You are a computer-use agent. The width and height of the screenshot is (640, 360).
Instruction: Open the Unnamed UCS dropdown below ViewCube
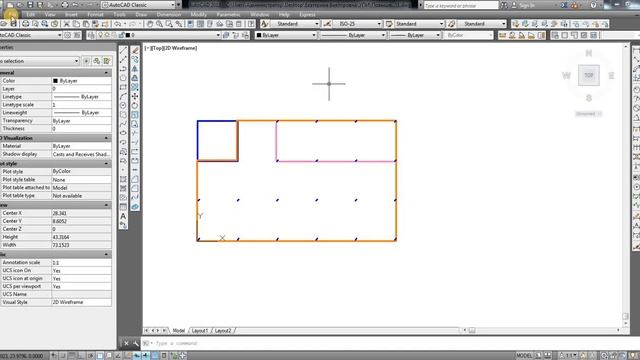588,114
